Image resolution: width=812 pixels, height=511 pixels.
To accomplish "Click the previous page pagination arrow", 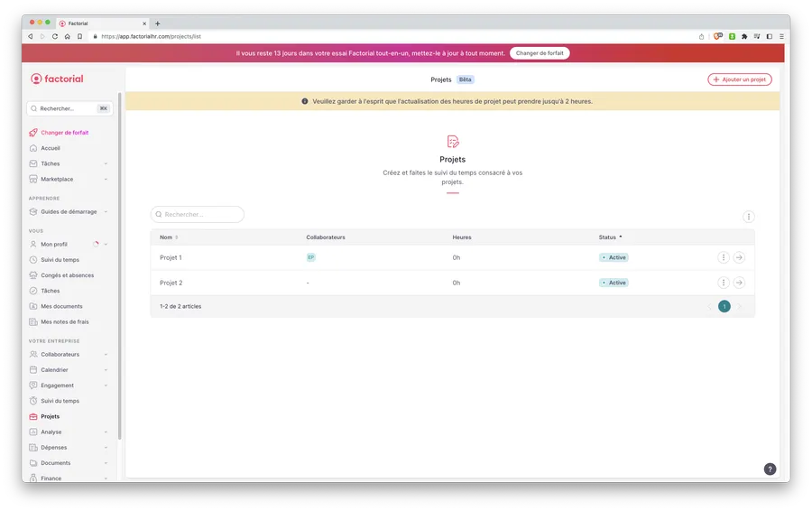I will [709, 307].
